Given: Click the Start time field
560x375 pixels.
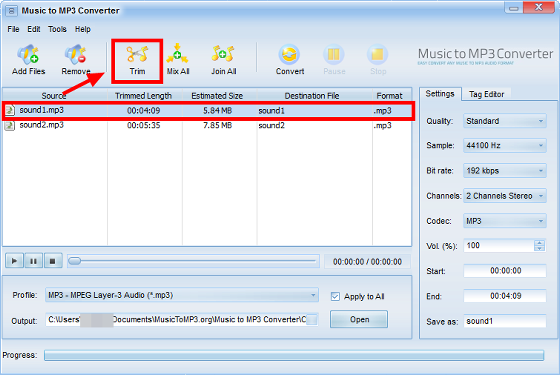Looking at the screenshot, I should (505, 271).
